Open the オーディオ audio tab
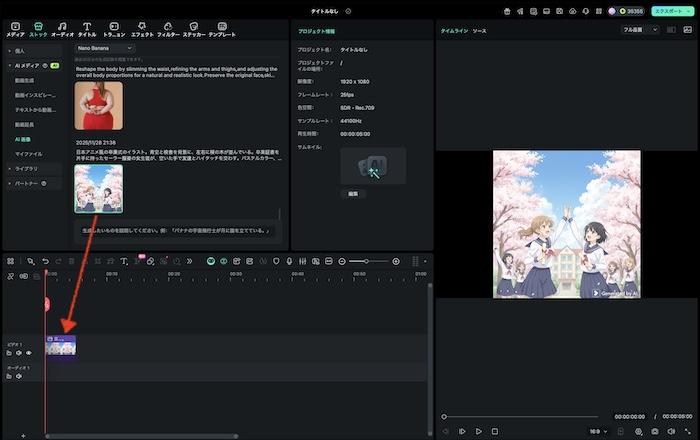Viewport: 700px width, 440px height. (62, 29)
